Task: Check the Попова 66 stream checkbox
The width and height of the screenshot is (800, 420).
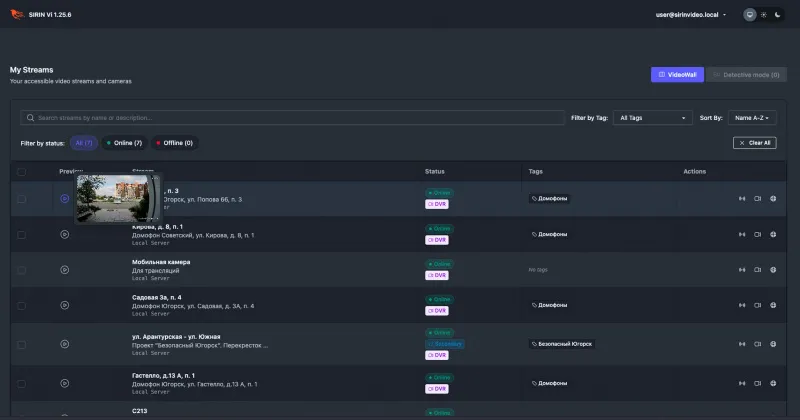Action: 21,199
